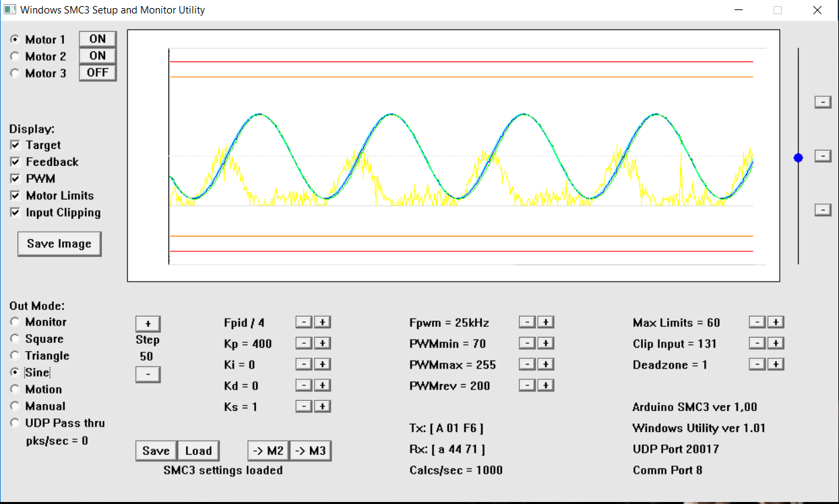Click Save Image button
The height and width of the screenshot is (504, 839).
pyautogui.click(x=59, y=243)
